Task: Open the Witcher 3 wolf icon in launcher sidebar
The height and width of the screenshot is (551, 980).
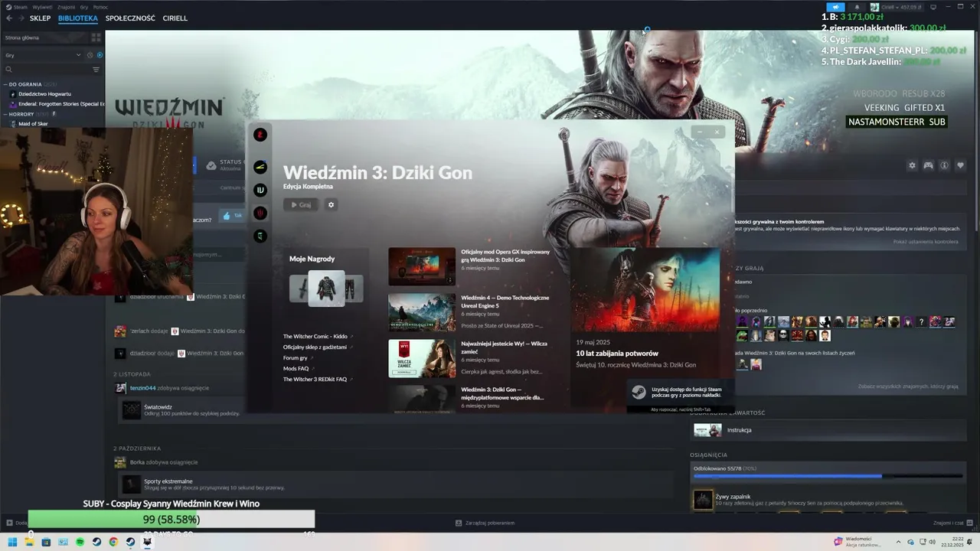Action: [x=260, y=213]
